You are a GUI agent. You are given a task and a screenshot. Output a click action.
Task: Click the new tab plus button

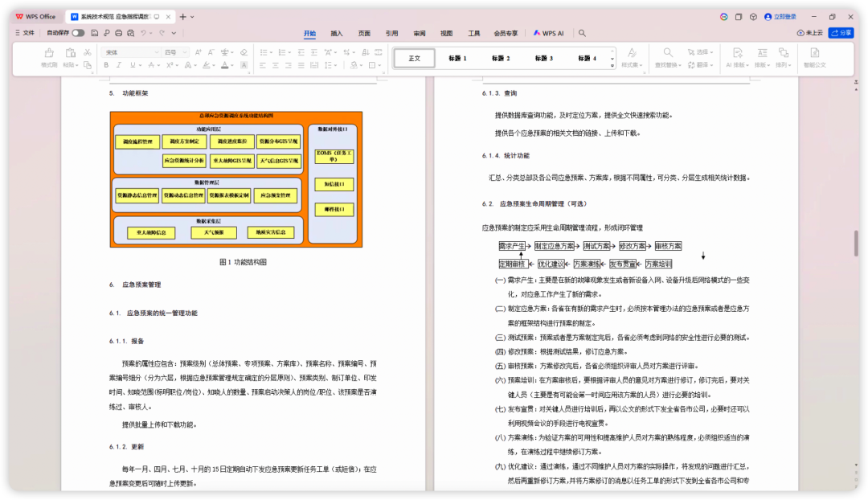[182, 17]
